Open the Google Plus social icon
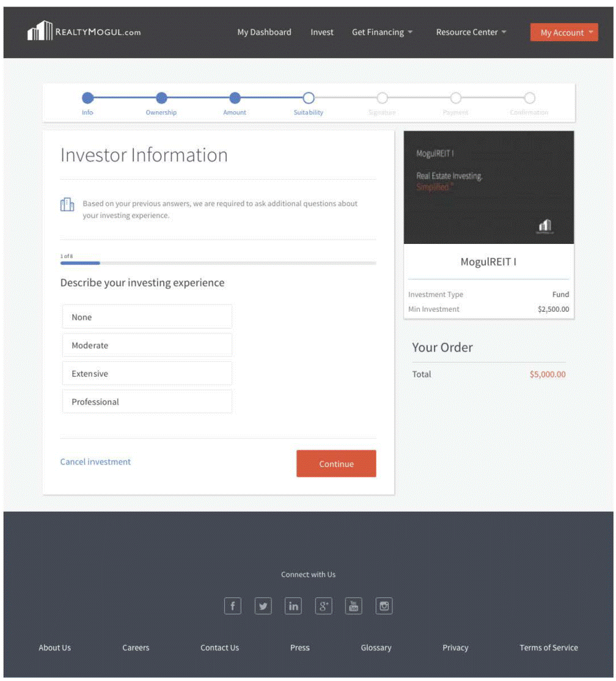This screenshot has height=681, width=616. pos(323,606)
